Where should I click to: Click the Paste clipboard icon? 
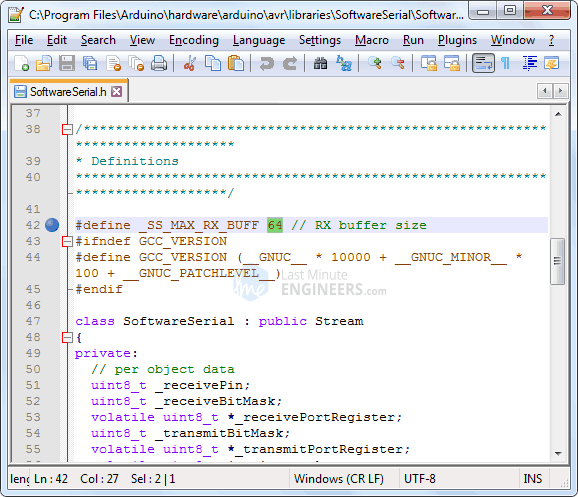pos(236,63)
